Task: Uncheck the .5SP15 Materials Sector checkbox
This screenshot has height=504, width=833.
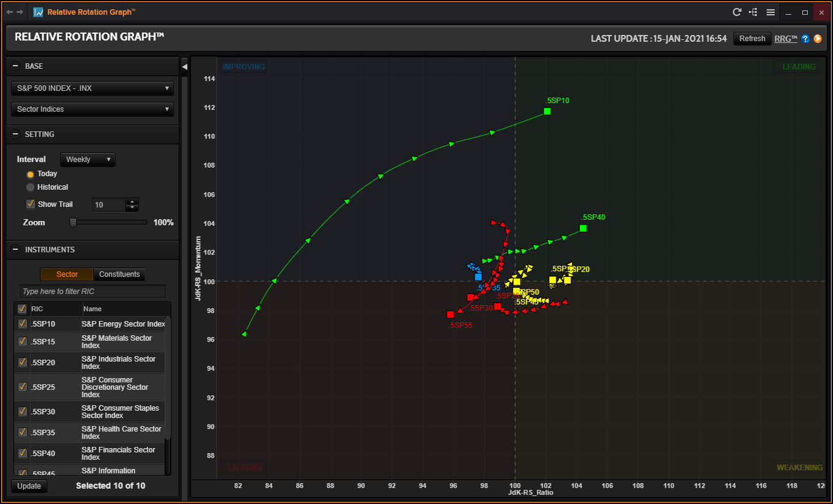Action: (x=23, y=341)
